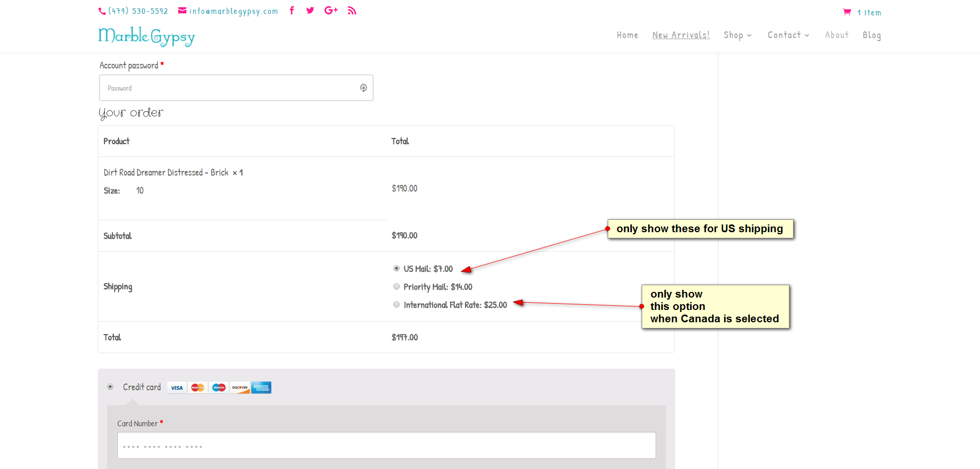Click the Google Plus icon

tap(331, 10)
